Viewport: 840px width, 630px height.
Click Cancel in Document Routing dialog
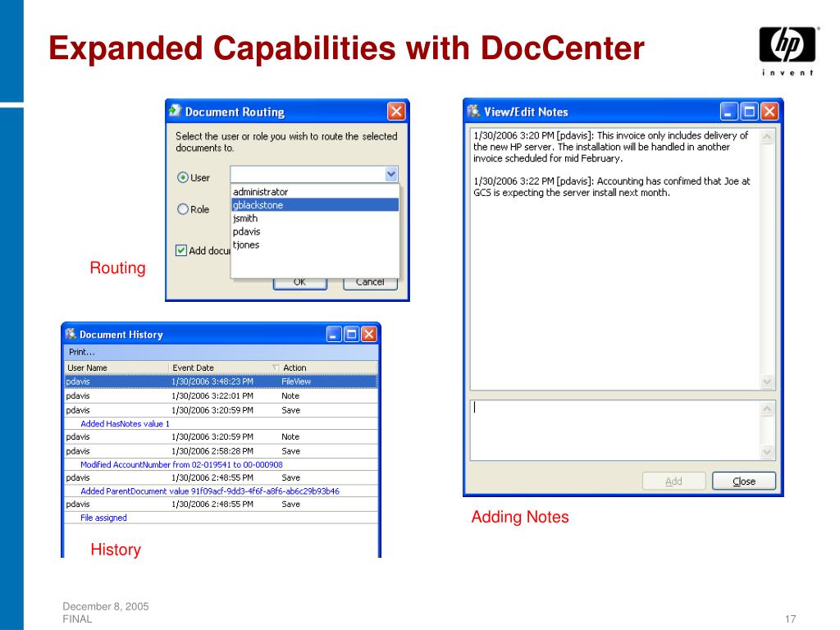click(x=370, y=283)
